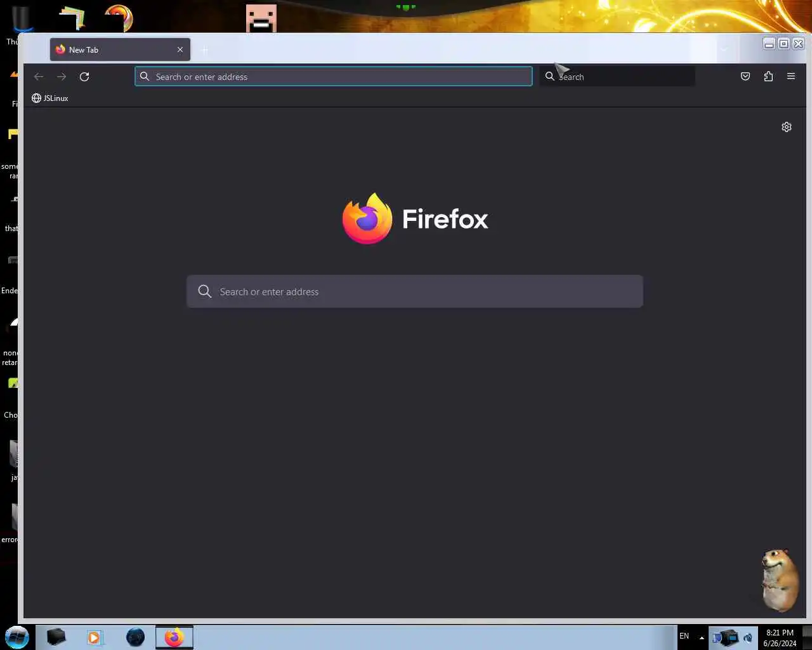The height and width of the screenshot is (650, 812).
Task: Open the clock showing 8:21 PM
Action: [780, 637]
